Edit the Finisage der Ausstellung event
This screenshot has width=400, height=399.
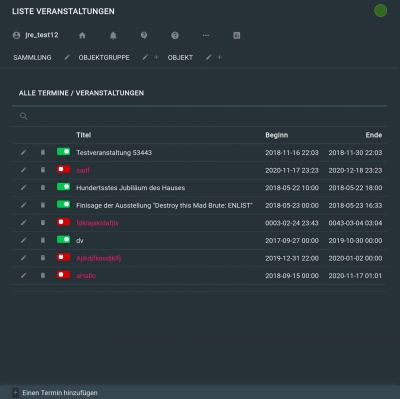(x=23, y=205)
